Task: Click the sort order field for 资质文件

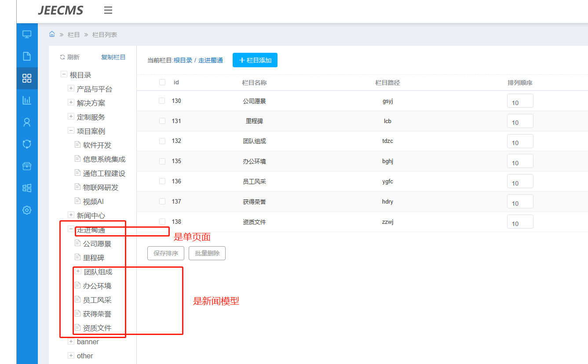Action: click(x=520, y=222)
